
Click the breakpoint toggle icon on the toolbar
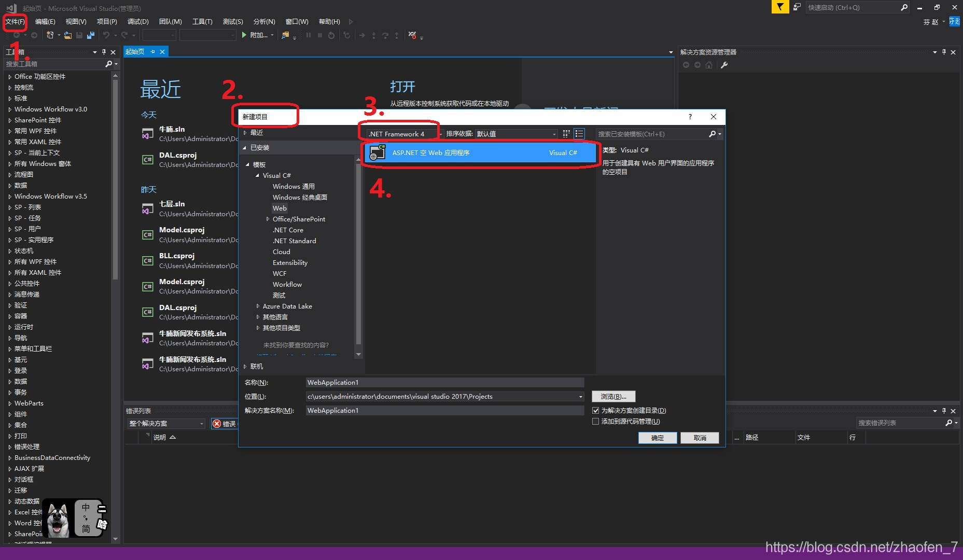click(x=412, y=35)
